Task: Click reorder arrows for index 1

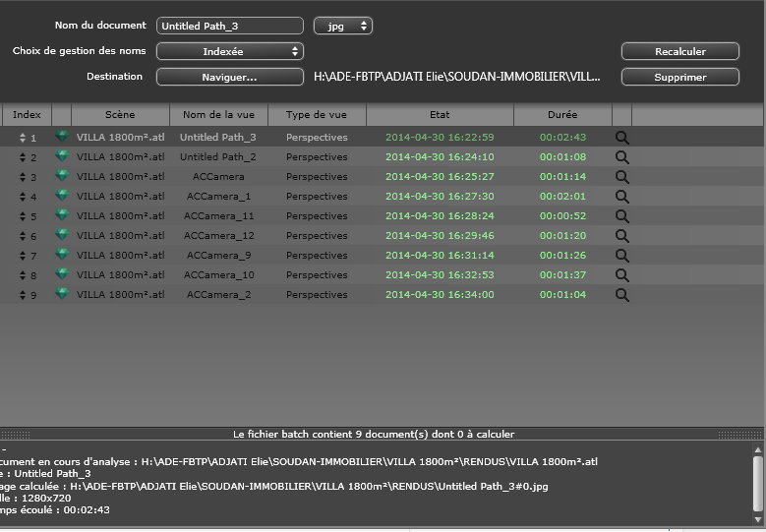Action: [x=23, y=138]
